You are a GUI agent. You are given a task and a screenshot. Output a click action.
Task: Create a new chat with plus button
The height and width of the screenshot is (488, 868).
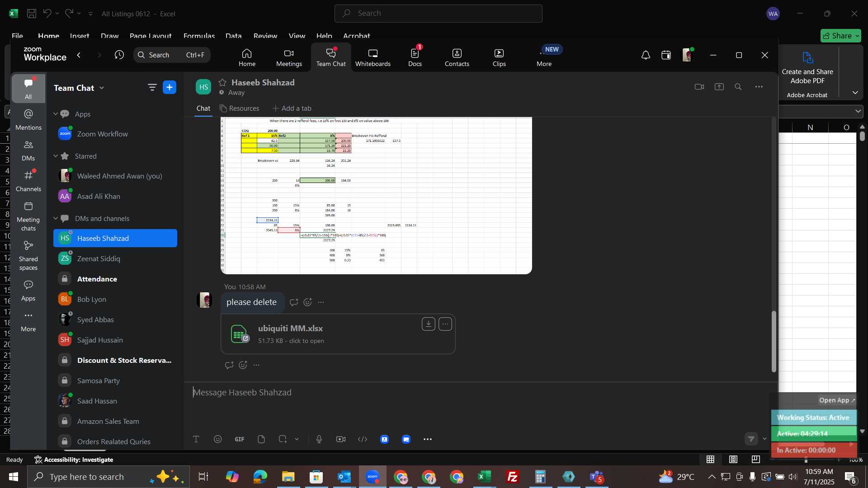tap(170, 87)
